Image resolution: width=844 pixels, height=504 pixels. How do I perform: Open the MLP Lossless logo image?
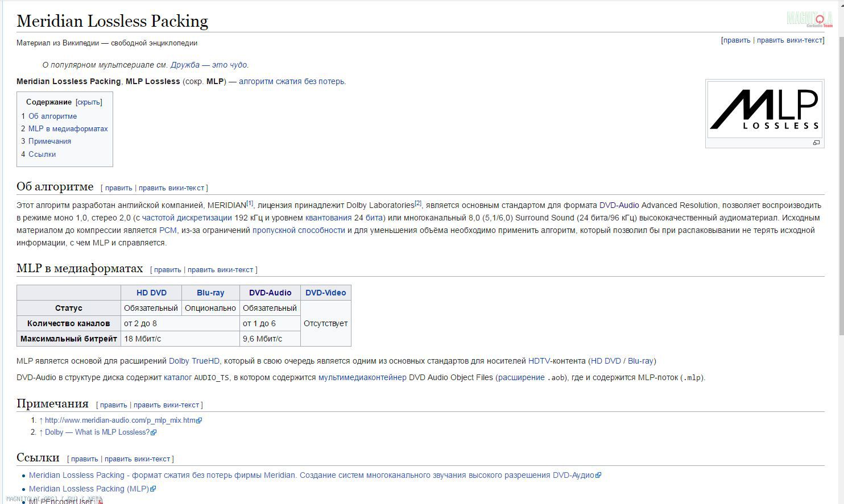click(764, 109)
